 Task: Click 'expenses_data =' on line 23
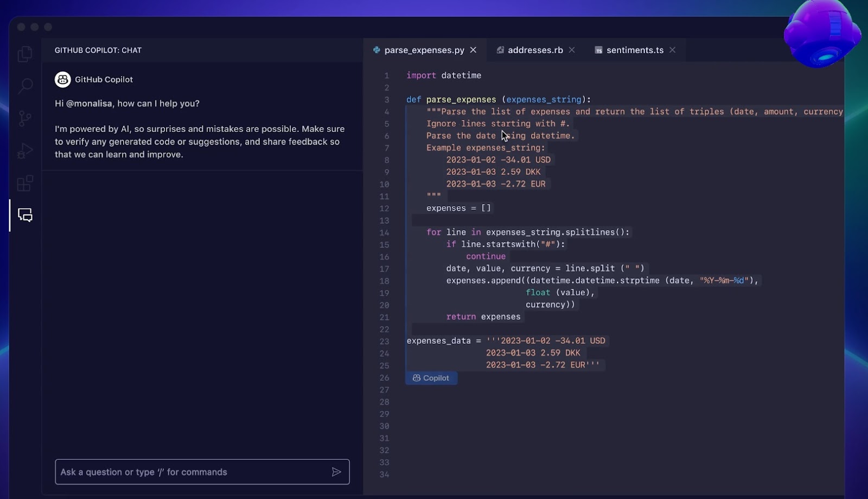tap(444, 341)
